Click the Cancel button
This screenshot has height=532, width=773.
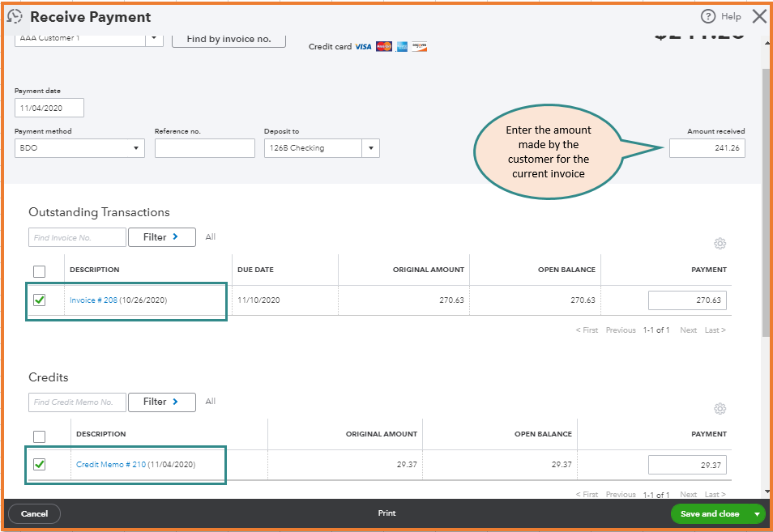[x=35, y=513]
